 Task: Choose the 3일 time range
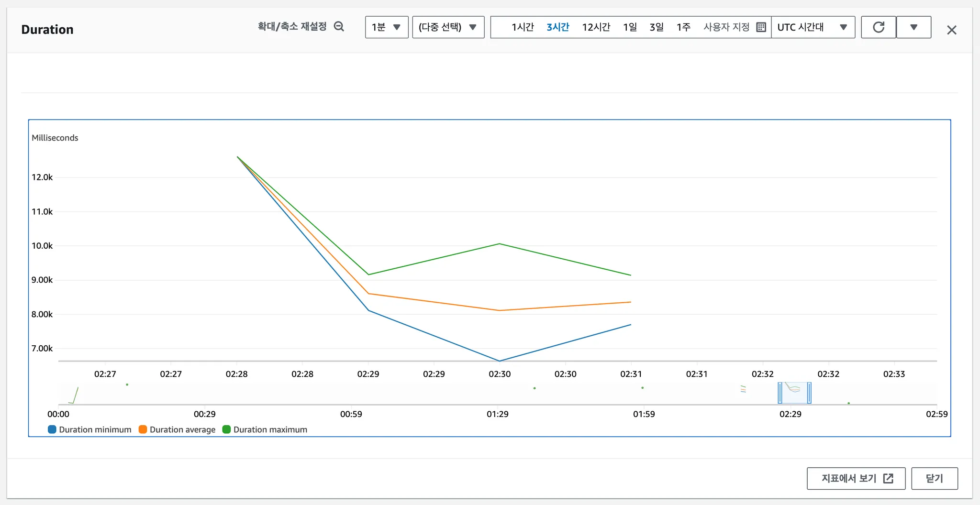pyautogui.click(x=657, y=27)
